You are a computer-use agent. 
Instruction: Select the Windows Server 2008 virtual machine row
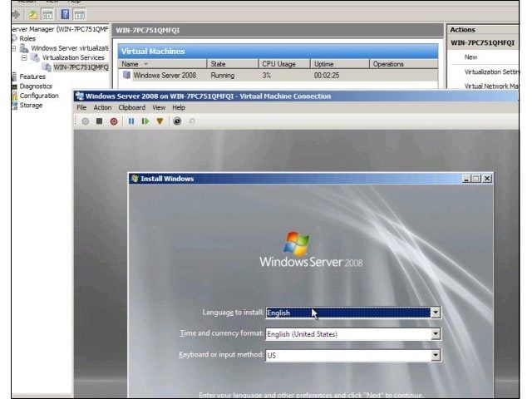point(278,76)
